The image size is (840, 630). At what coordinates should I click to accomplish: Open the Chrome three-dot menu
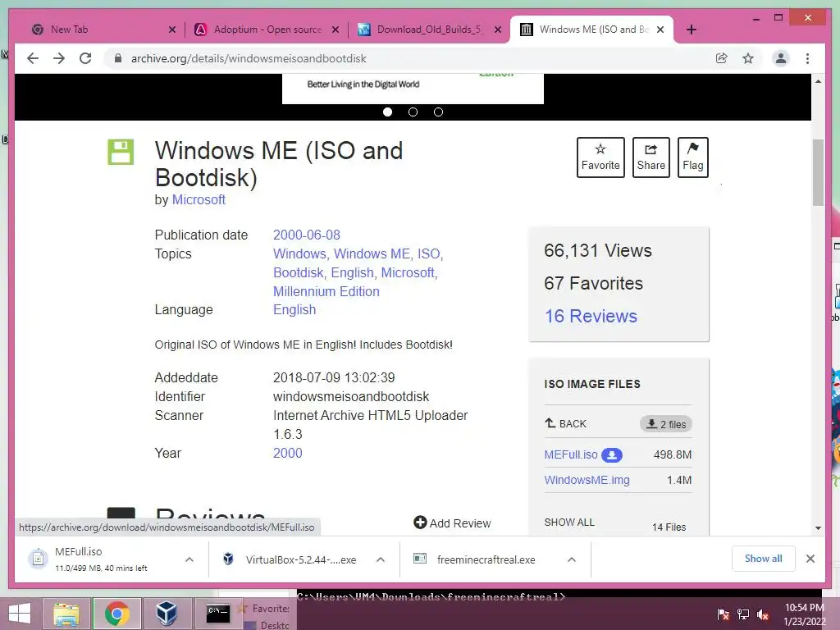click(807, 58)
